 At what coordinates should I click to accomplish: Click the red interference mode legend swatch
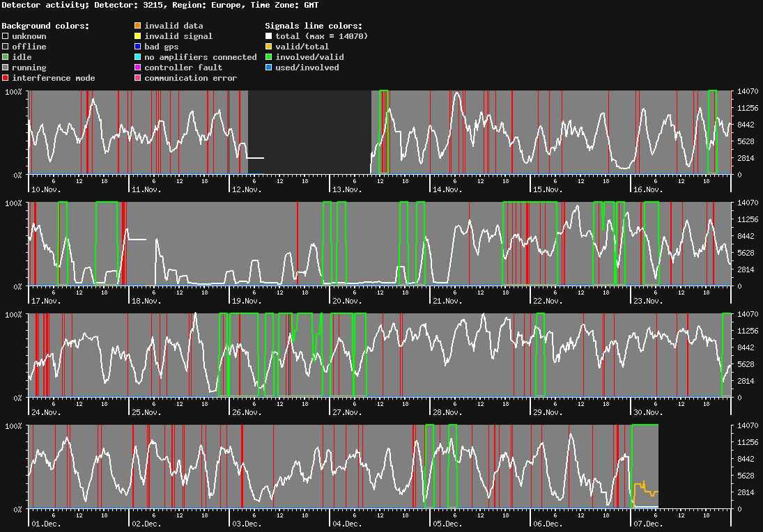(5, 78)
